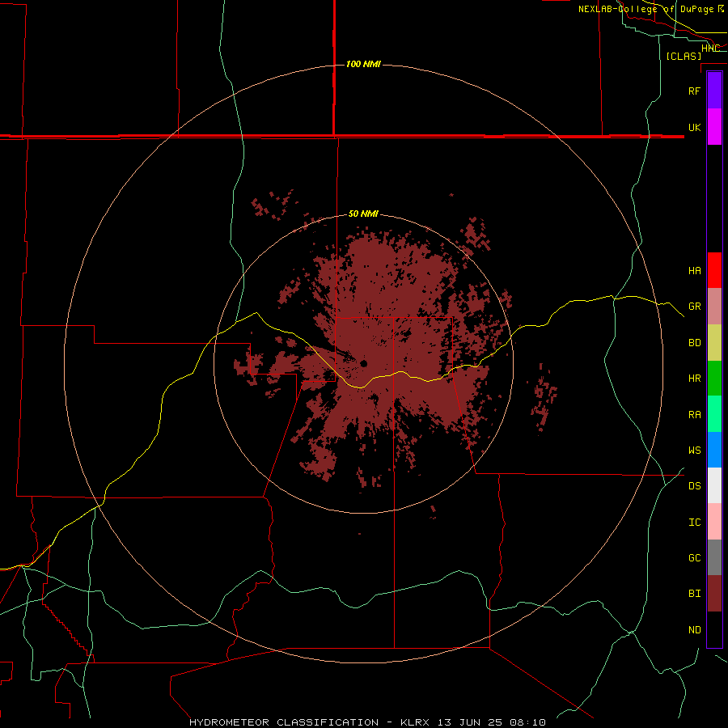Select the BD yellow legend swatch
This screenshot has width=728, height=728.
pos(714,343)
